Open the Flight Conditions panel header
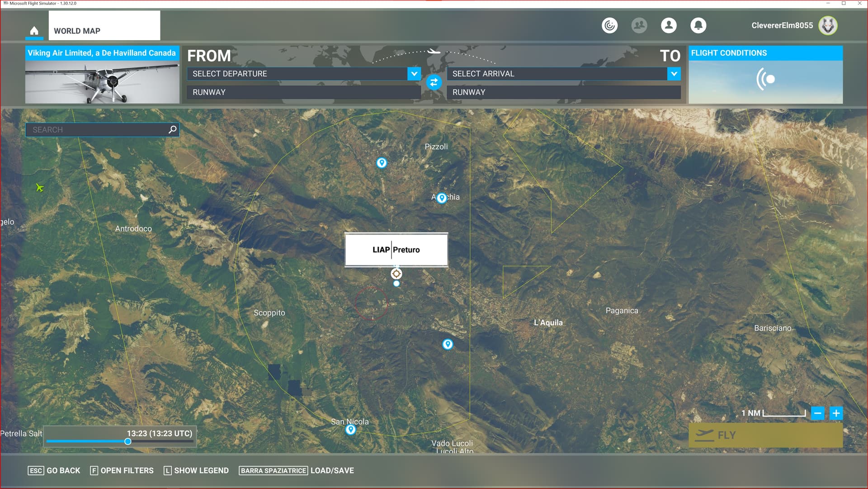Viewport: 868px width, 489px height. click(765, 53)
